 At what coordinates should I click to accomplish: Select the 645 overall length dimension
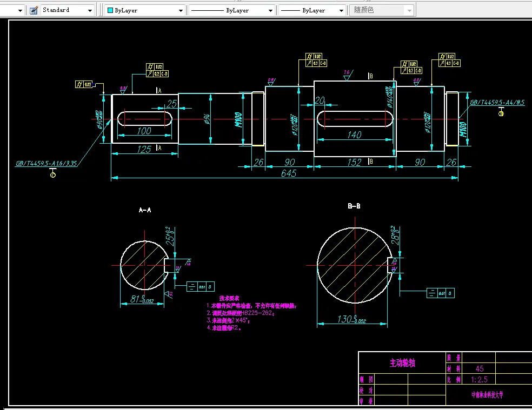click(x=289, y=173)
